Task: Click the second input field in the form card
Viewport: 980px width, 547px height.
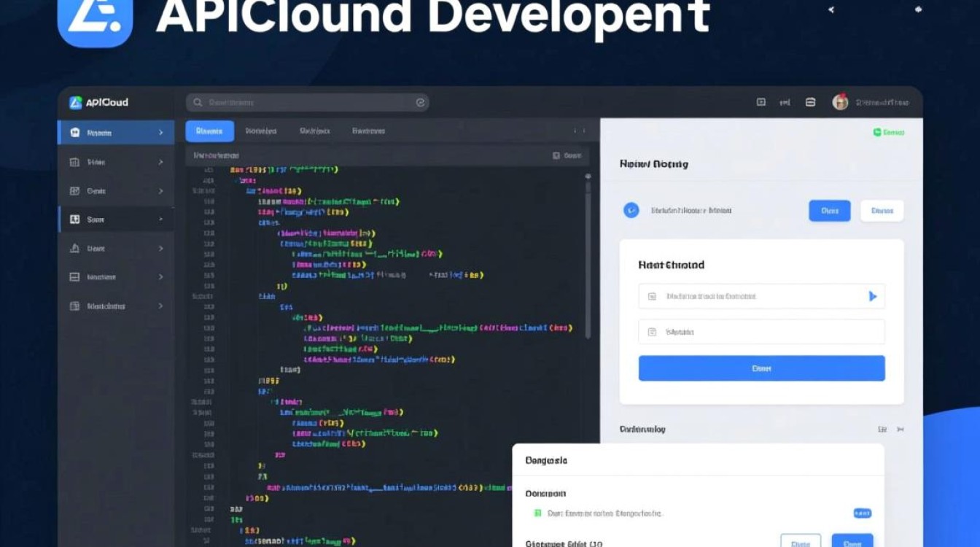Action: pyautogui.click(x=761, y=332)
